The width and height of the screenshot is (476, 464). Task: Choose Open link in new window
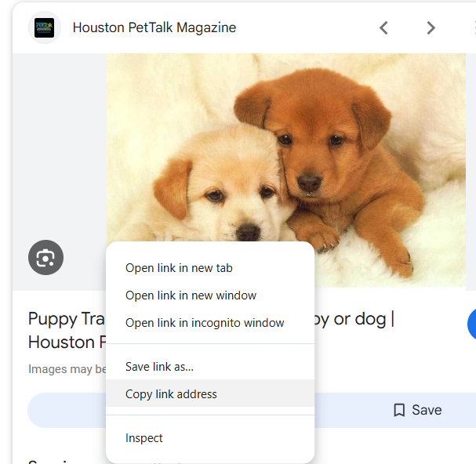point(191,295)
